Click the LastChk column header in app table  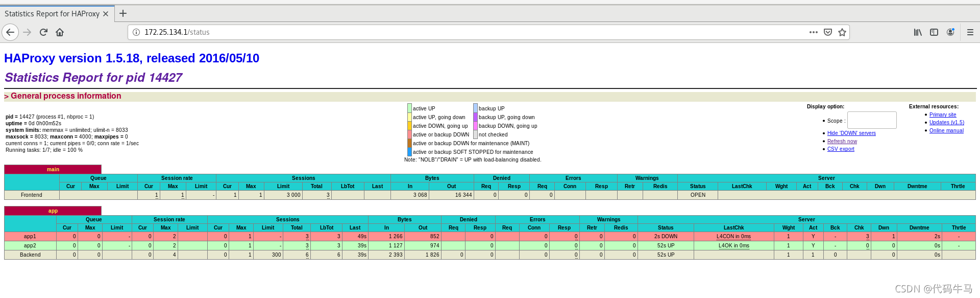(x=733, y=228)
